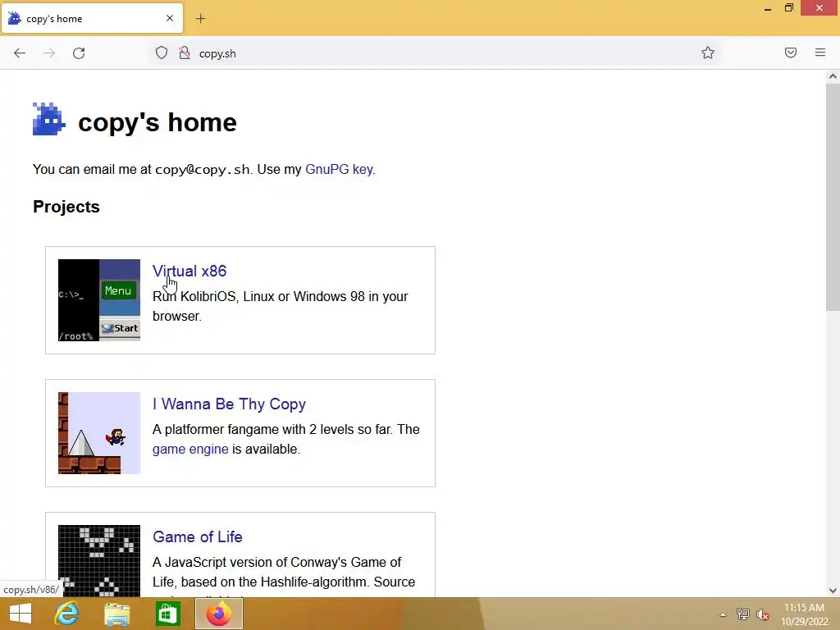The image size is (840, 630).
Task: Open the network status tray icon
Action: tap(743, 614)
